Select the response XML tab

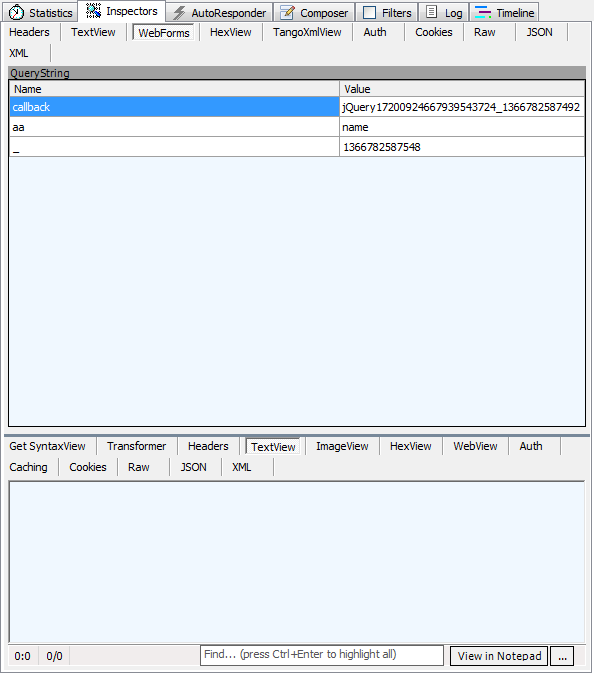[242, 467]
